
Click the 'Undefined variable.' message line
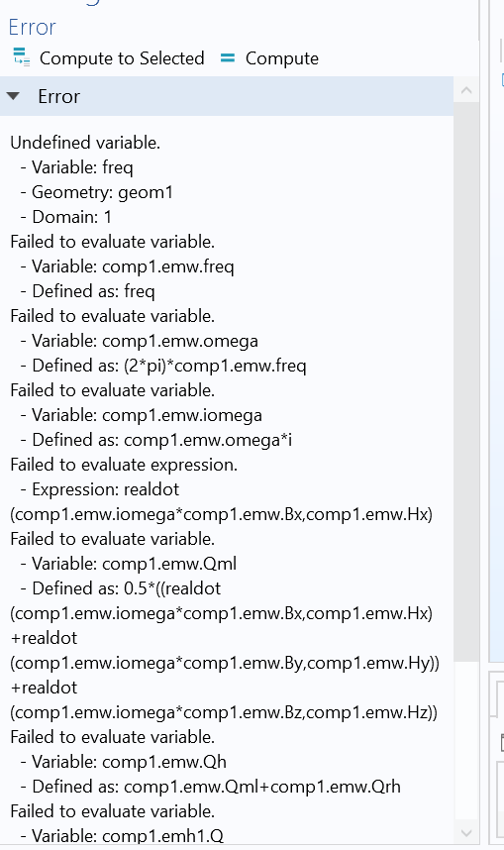(x=85, y=143)
